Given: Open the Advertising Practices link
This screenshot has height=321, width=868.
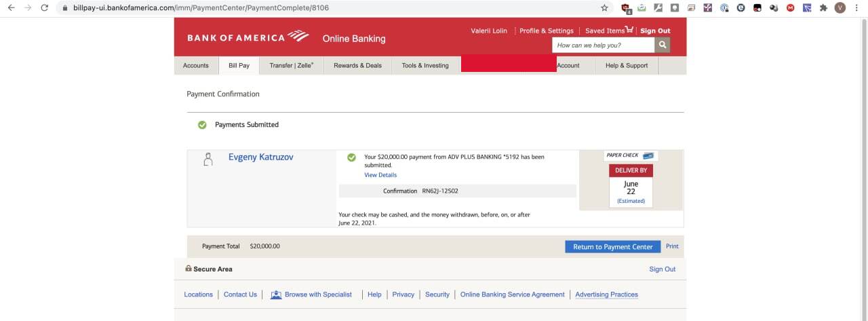Looking at the screenshot, I should 606,295.
